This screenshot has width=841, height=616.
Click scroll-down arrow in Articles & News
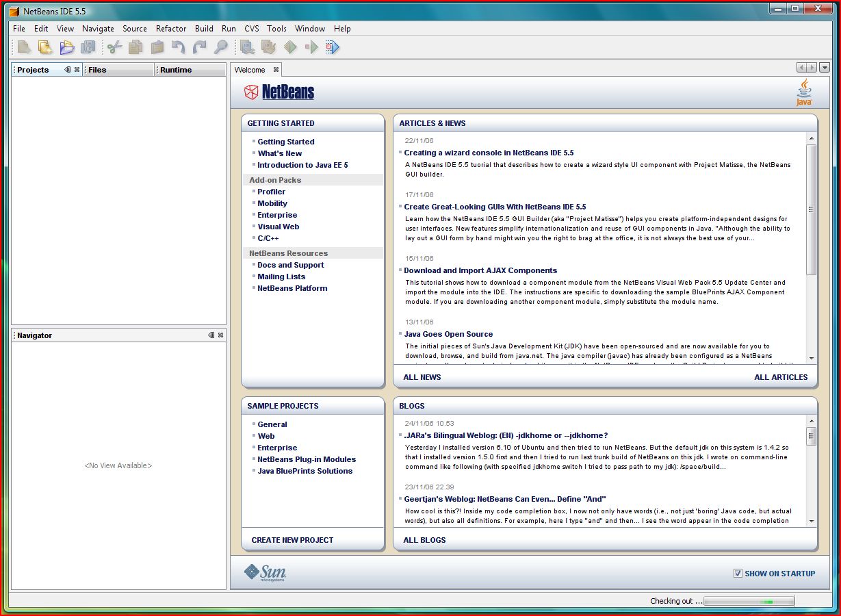click(x=812, y=358)
